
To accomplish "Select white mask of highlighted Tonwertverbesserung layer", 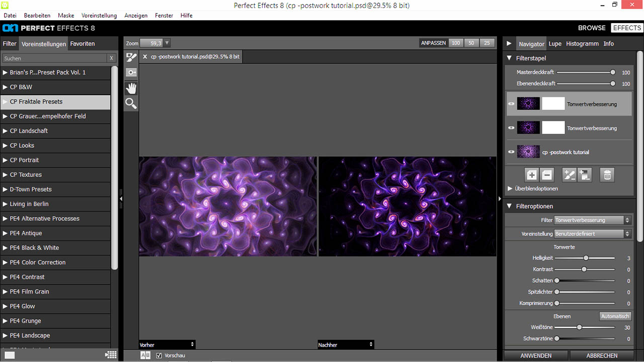I will click(553, 104).
